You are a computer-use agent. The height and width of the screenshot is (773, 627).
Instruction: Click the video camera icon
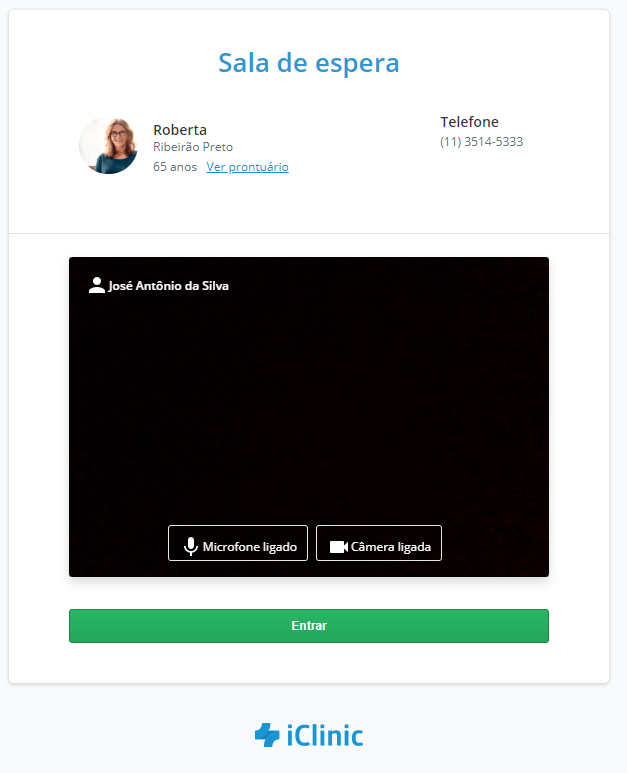pyautogui.click(x=339, y=547)
